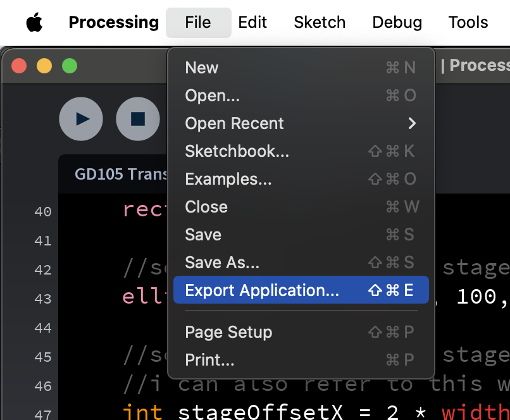
Task: Click line number 44 in gutter
Action: pos(43,328)
